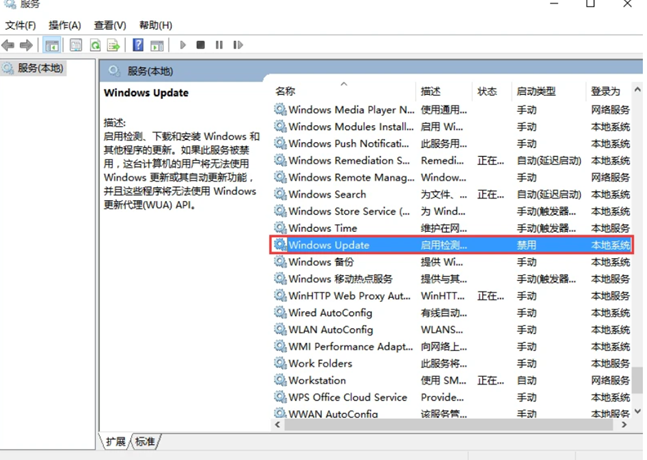Screen dimensions: 647x460
Task: Restart the service with the restart icon
Action: pos(238,45)
